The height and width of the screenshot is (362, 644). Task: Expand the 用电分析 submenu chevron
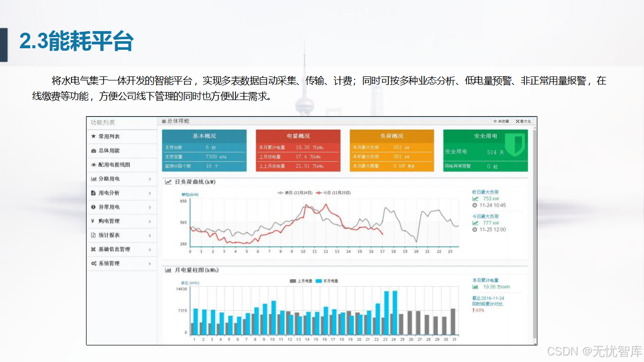pyautogui.click(x=150, y=193)
